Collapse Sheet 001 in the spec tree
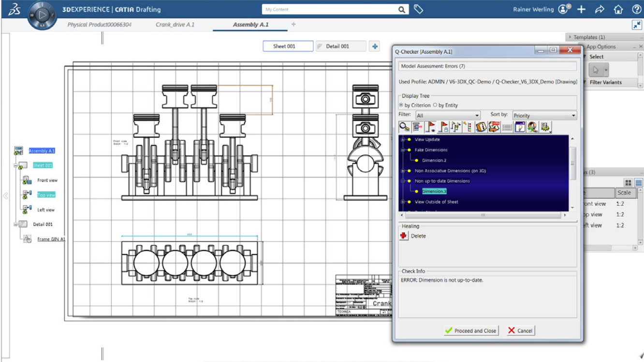 (16, 166)
